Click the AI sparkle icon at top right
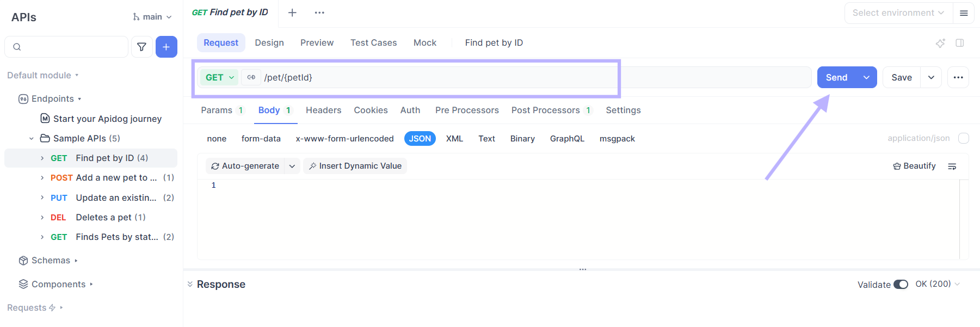This screenshot has width=980, height=327. click(940, 43)
